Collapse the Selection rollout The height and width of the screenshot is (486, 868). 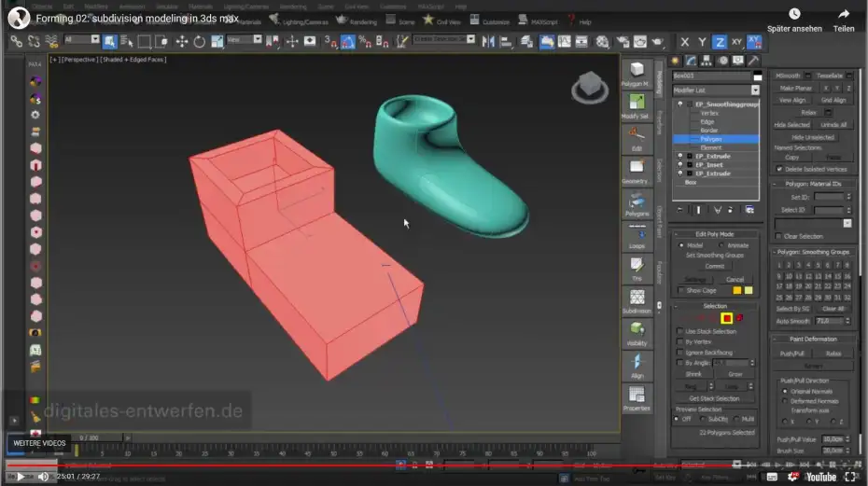(714, 306)
